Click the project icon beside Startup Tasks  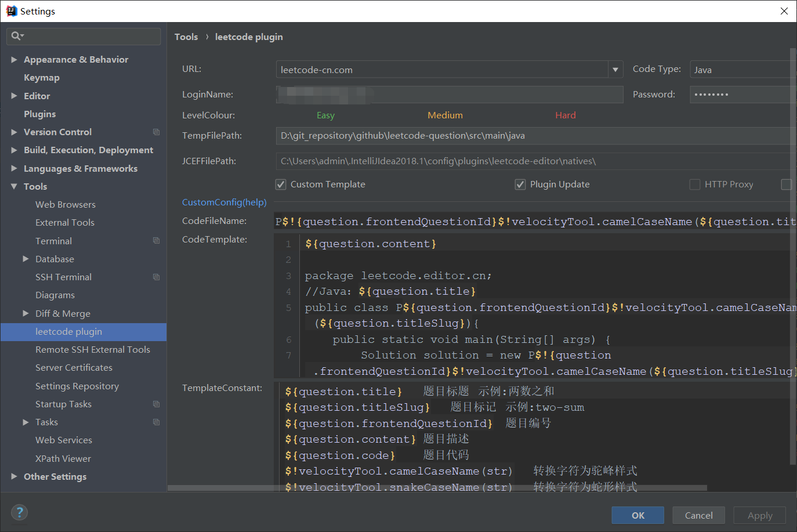click(155, 404)
